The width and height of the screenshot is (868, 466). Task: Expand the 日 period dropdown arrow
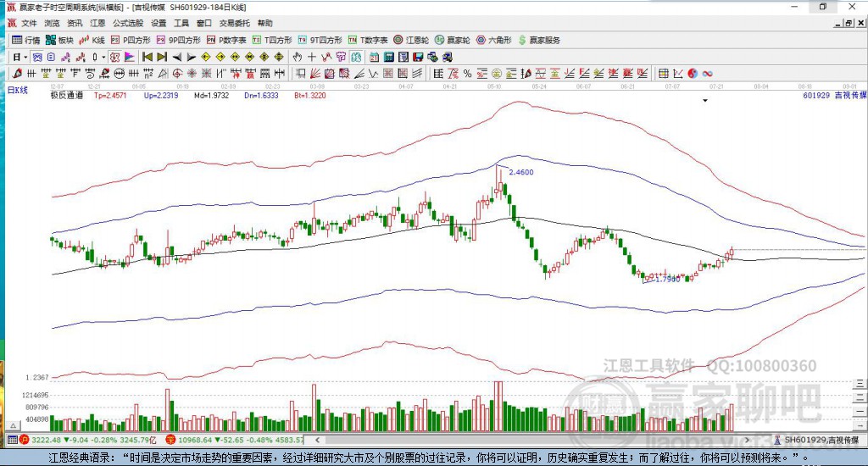(x=25, y=57)
